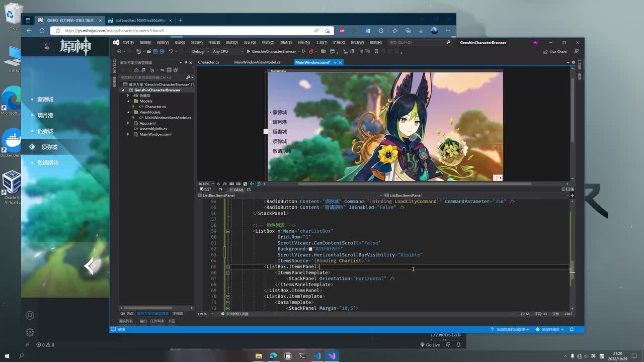
Task: Click the notification bell in Visual Studio status bar
Action: coord(572,329)
